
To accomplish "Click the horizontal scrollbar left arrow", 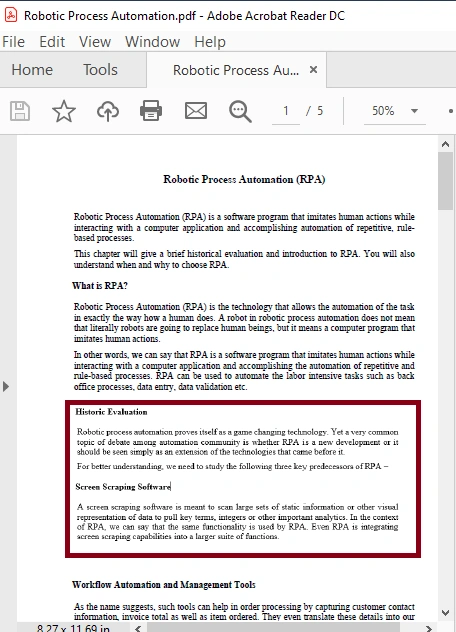I will [138, 628].
